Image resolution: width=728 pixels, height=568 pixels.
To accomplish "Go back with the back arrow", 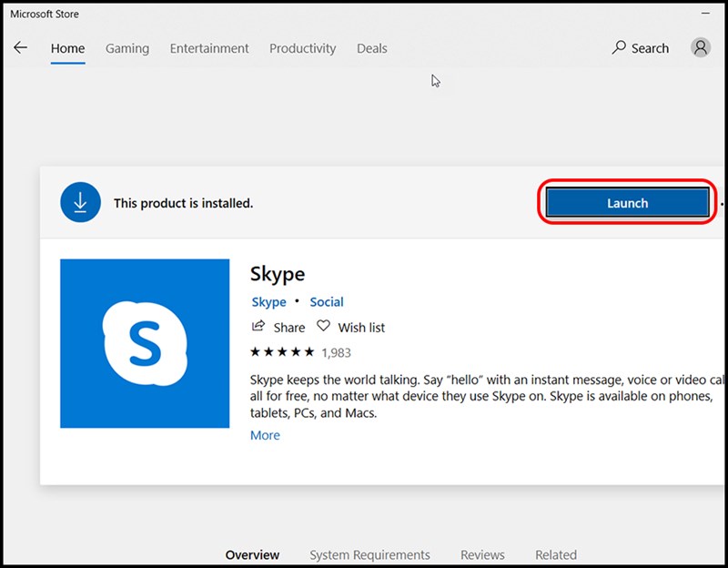I will coord(20,47).
